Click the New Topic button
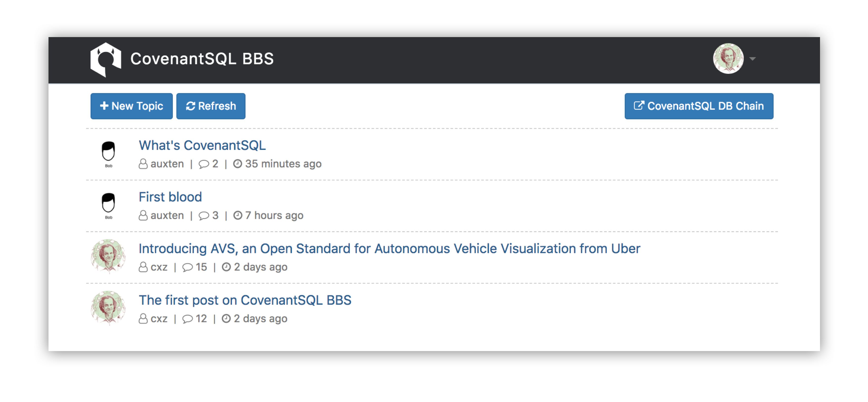 coord(131,106)
